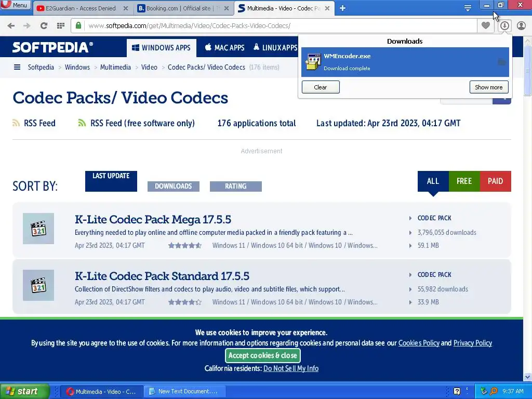Filter listing by All
Image resolution: width=532 pixels, height=399 pixels.
[433, 181]
